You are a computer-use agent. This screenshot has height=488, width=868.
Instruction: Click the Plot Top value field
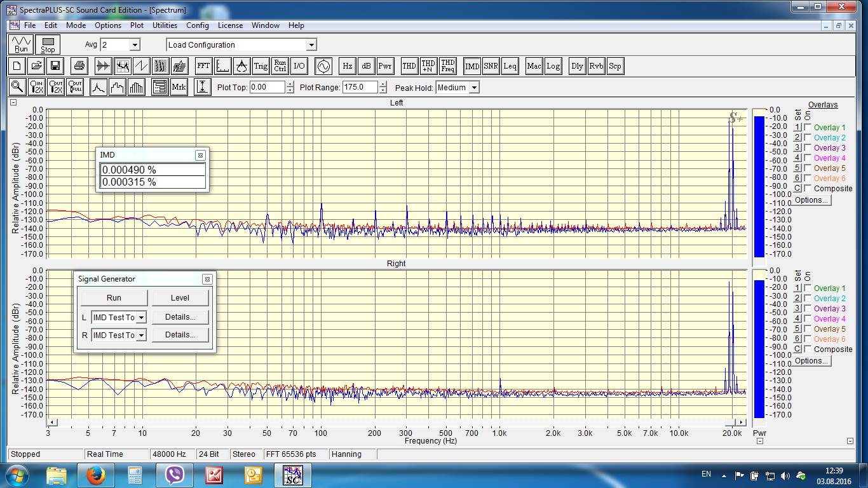click(267, 88)
